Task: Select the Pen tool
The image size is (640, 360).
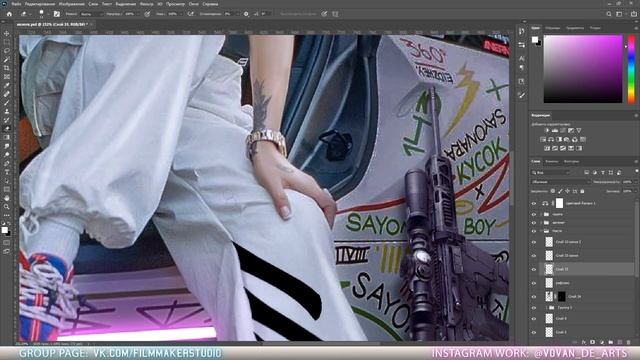Action: [x=7, y=163]
